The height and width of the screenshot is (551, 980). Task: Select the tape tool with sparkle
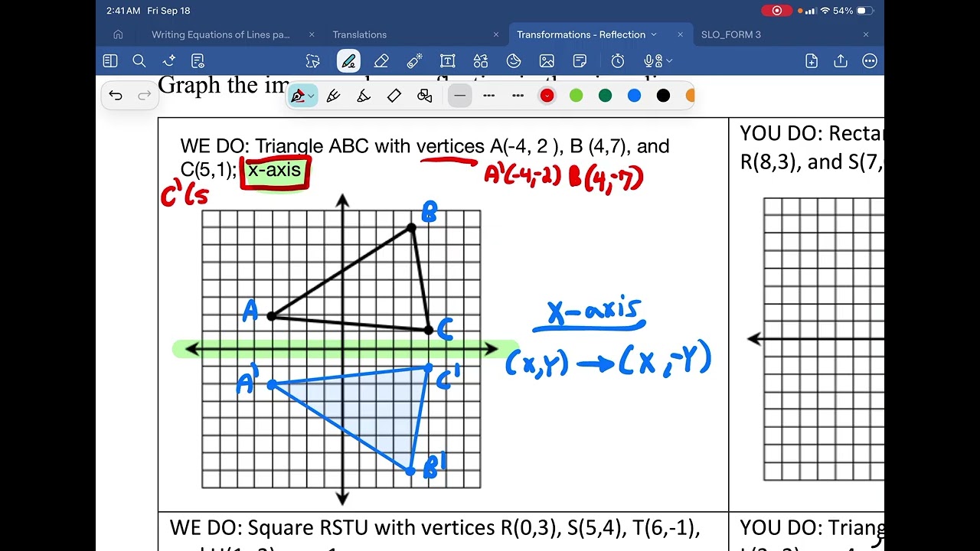(x=414, y=61)
